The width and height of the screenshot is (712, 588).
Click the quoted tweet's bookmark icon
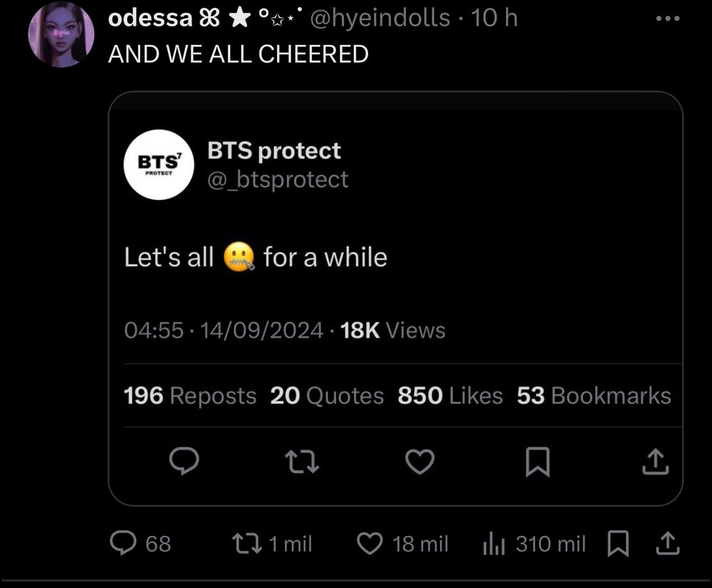pyautogui.click(x=538, y=463)
